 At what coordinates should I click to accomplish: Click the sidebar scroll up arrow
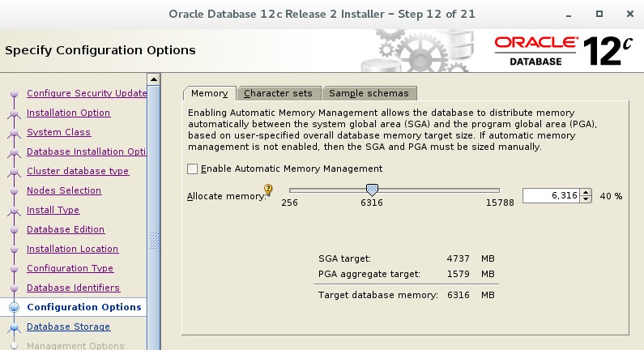[x=154, y=79]
